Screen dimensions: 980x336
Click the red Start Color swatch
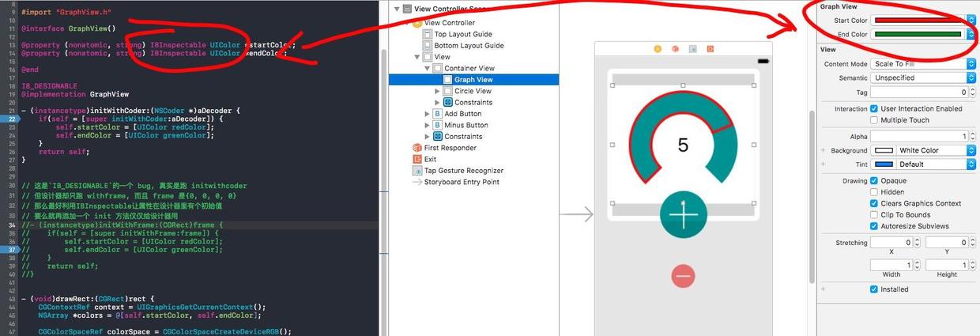tap(917, 21)
